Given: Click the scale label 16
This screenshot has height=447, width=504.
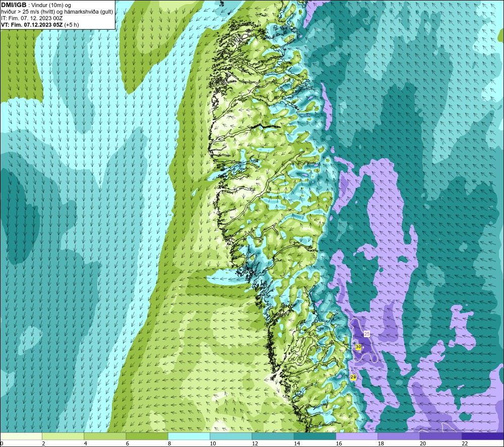Looking at the screenshot, I should pos(339,444).
